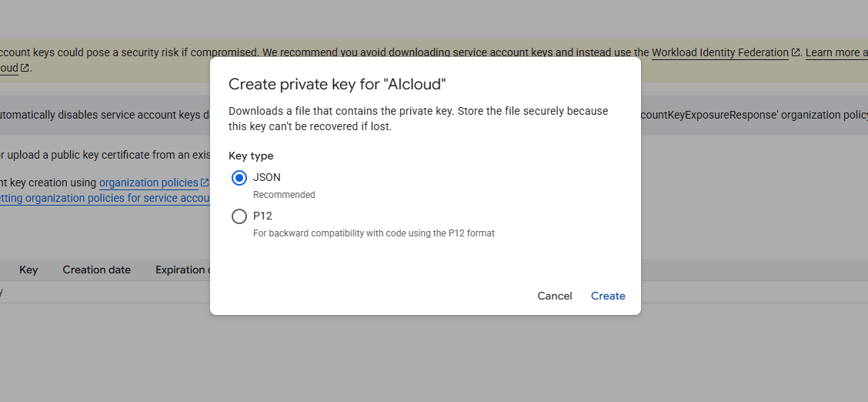Click the P12 backward compatibility description
This screenshot has height=402, width=868.
[x=374, y=233]
